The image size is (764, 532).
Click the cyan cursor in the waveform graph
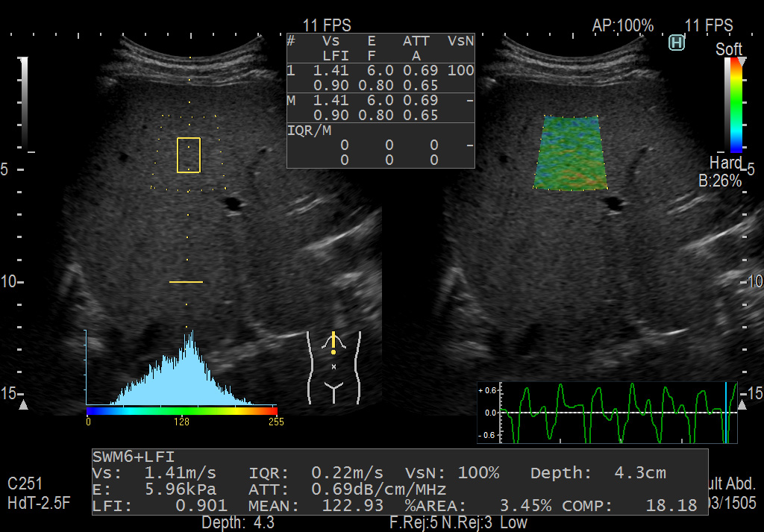pos(725,413)
